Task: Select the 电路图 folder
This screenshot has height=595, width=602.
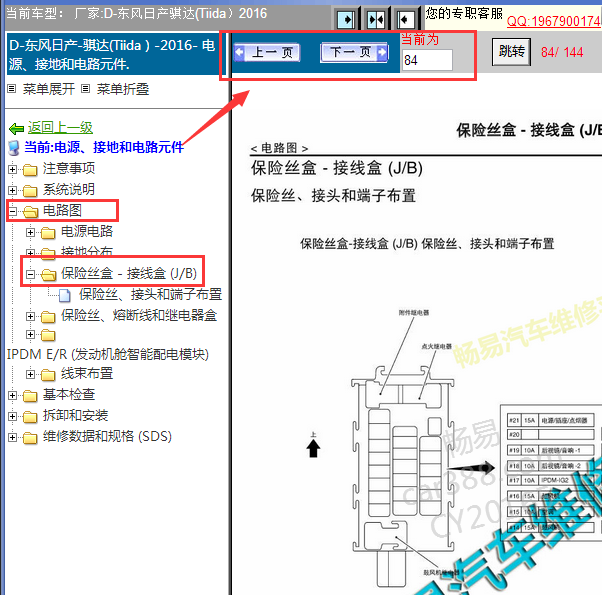Action: coord(62,210)
